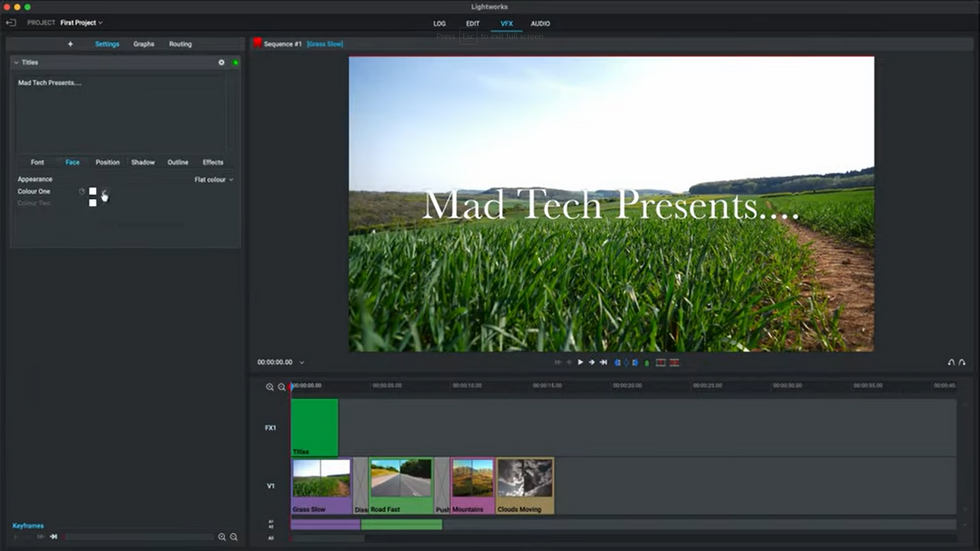The width and height of the screenshot is (980, 551).
Task: Select the Diss transition on V1
Action: click(361, 486)
